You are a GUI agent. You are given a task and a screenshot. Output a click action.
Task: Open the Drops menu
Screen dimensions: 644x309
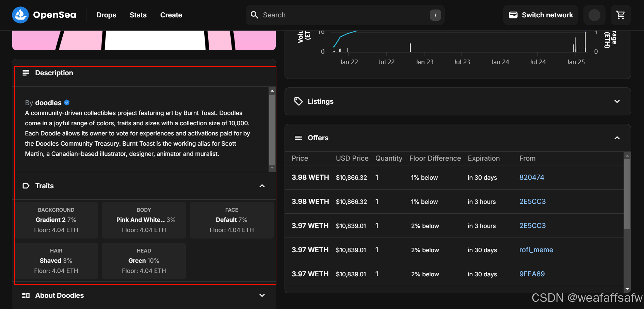pos(106,15)
